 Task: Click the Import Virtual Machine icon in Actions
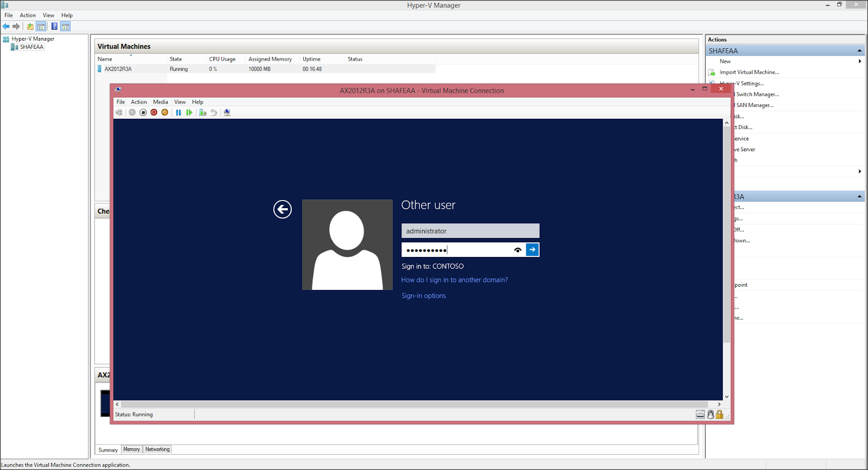click(x=712, y=72)
